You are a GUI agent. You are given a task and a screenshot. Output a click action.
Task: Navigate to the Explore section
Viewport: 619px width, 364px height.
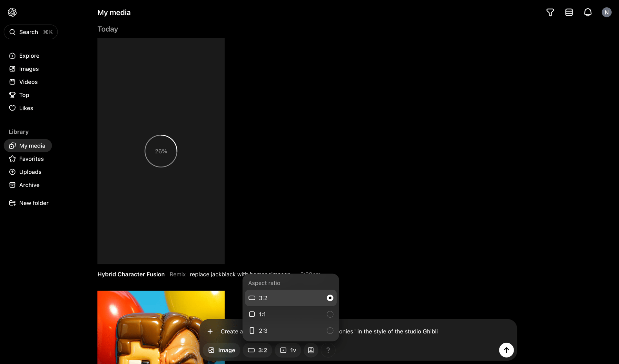(29, 55)
